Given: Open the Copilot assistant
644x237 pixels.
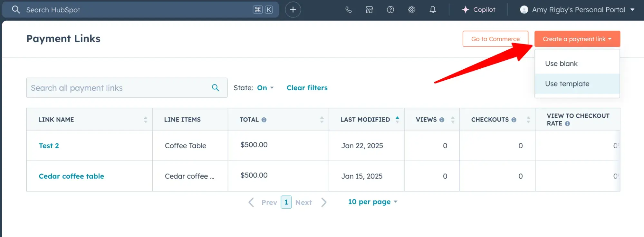Looking at the screenshot, I should pyautogui.click(x=479, y=10).
